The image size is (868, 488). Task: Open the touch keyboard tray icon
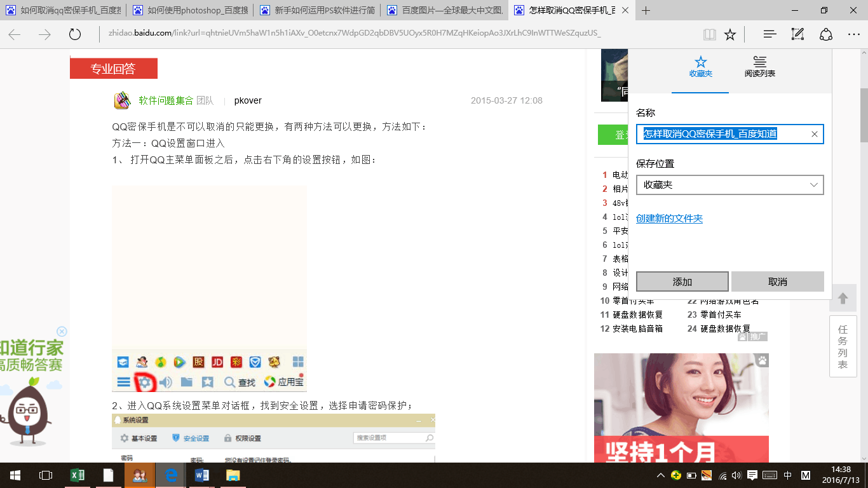click(x=770, y=475)
